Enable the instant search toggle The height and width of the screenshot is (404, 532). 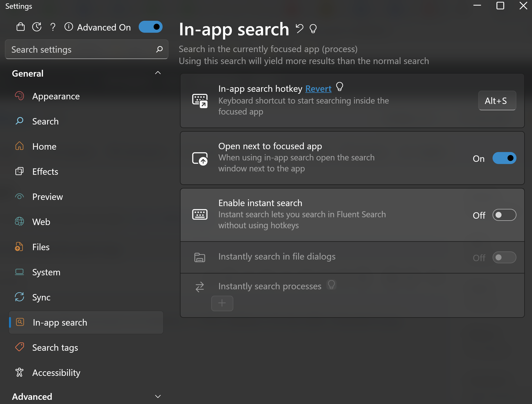click(505, 215)
